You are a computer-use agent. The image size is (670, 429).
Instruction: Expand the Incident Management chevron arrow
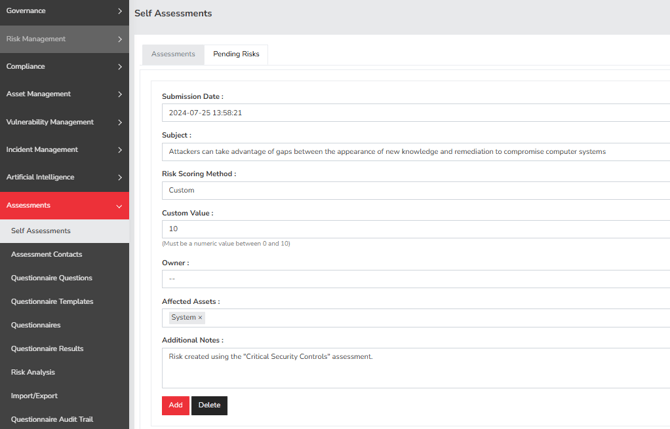120,150
